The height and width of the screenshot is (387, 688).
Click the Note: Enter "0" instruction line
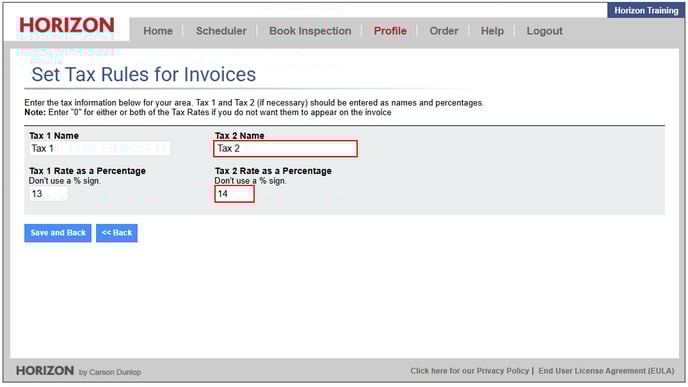pos(208,112)
